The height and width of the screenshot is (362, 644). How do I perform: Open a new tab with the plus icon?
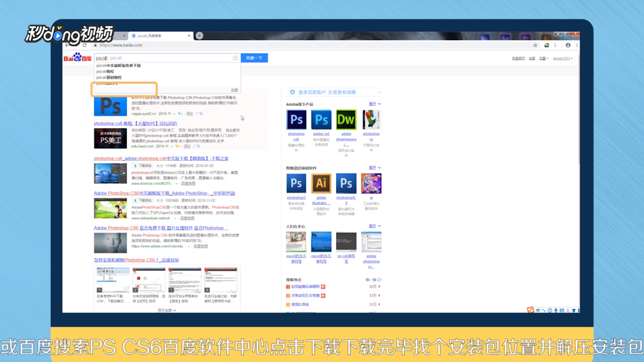[x=199, y=36]
